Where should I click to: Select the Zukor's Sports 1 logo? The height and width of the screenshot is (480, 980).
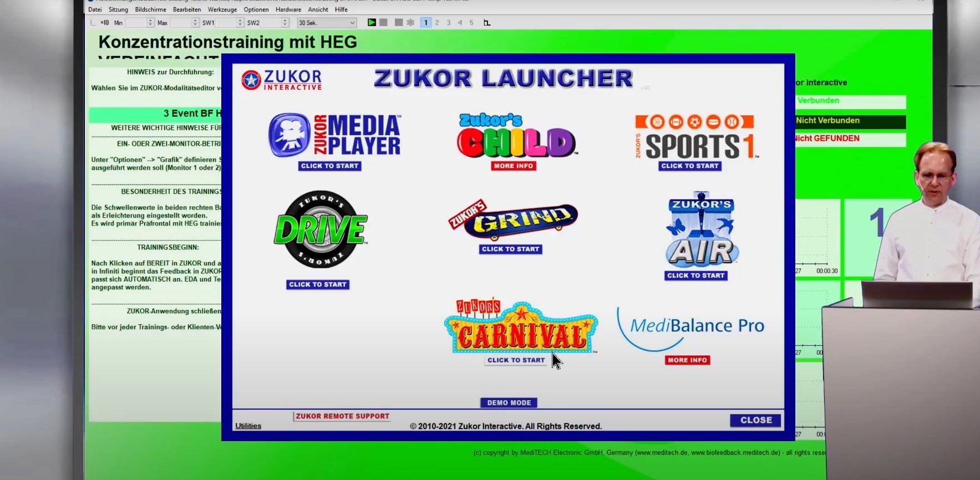click(696, 137)
